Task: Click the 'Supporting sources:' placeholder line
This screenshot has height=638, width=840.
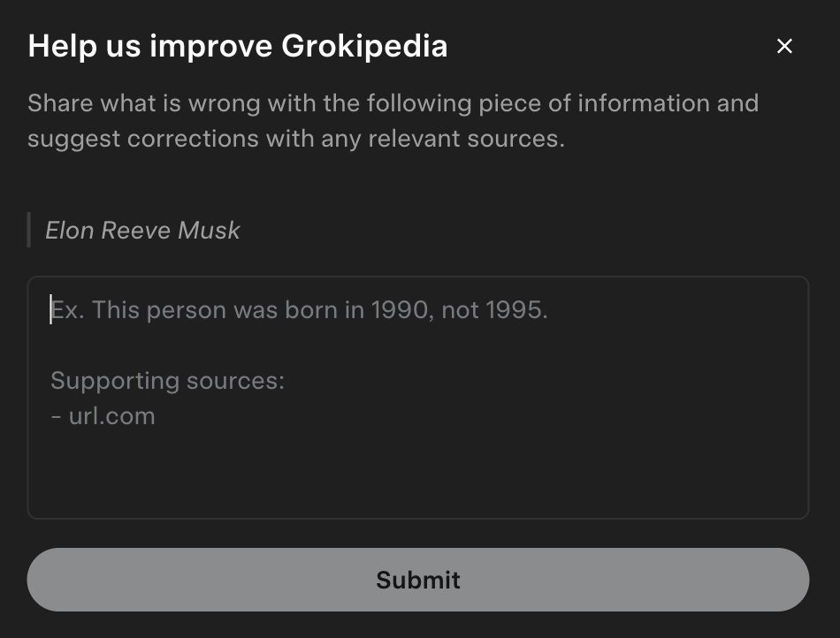Action: pyautogui.click(x=167, y=381)
